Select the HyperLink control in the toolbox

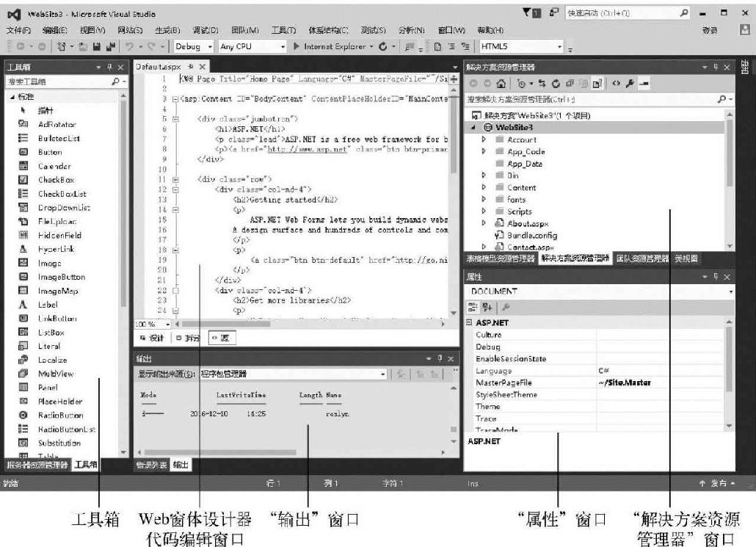click(x=56, y=250)
